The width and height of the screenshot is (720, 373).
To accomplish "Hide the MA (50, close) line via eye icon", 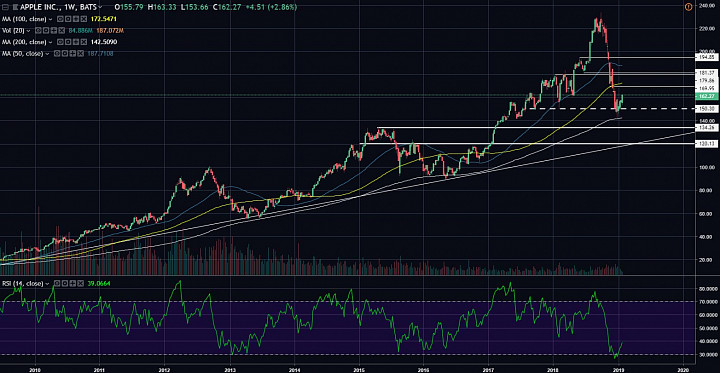I will coord(57,54).
